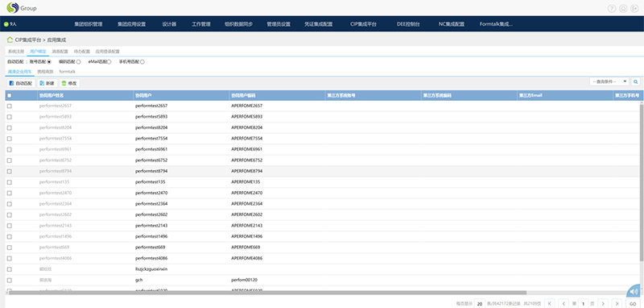The height and width of the screenshot is (308, 644).
Task: Click the cell APERFOME8794
Action: pyautogui.click(x=247, y=171)
